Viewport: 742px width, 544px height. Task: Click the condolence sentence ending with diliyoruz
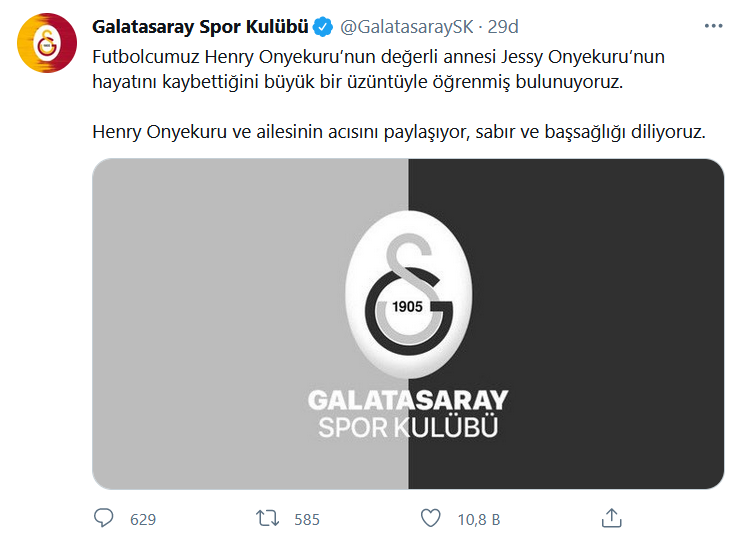[399, 132]
